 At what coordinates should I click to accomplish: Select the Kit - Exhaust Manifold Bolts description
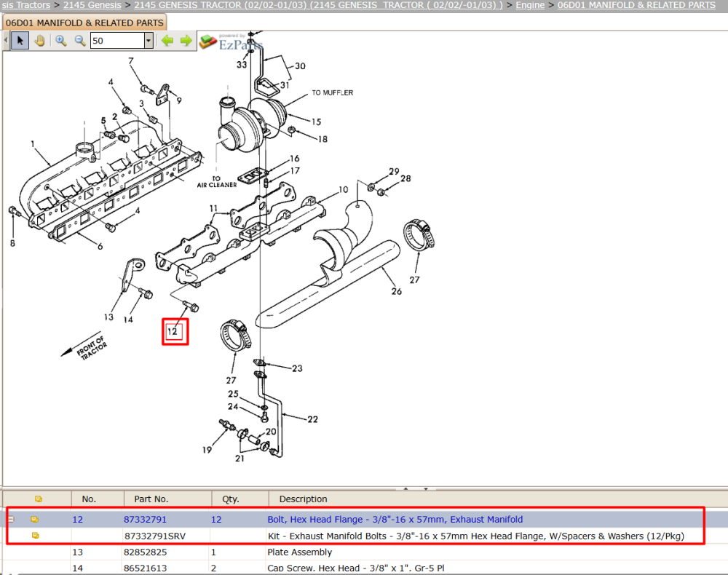pos(476,536)
